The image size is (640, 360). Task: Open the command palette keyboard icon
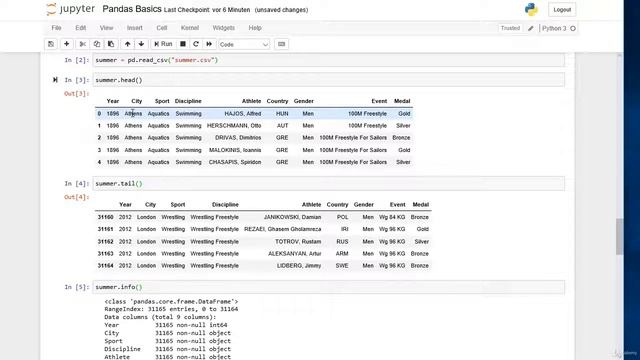pos(281,44)
